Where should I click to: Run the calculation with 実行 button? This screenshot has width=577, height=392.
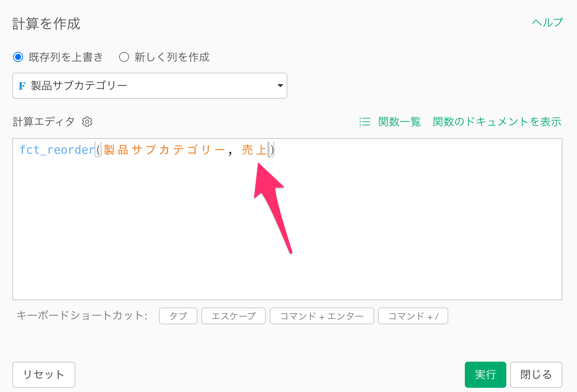[x=485, y=375]
